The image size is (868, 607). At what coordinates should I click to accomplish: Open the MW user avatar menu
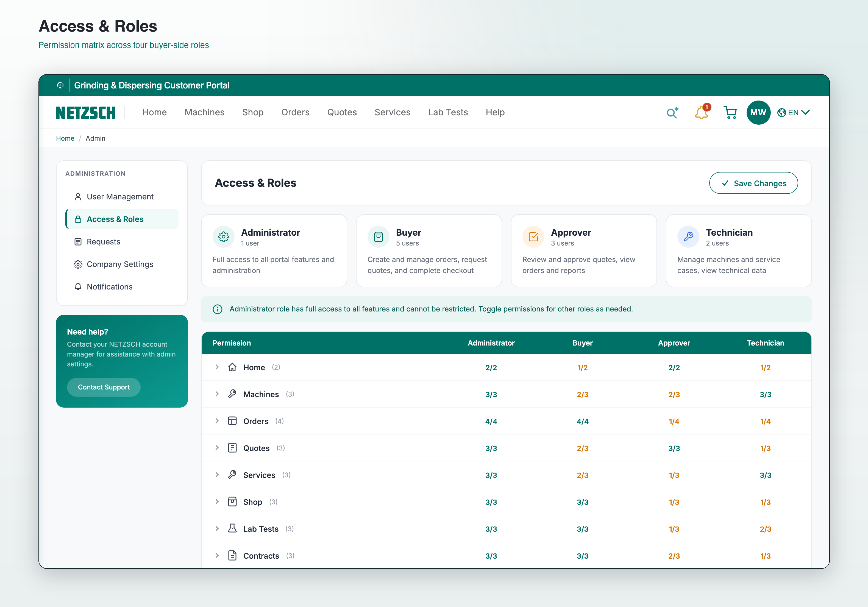(758, 113)
